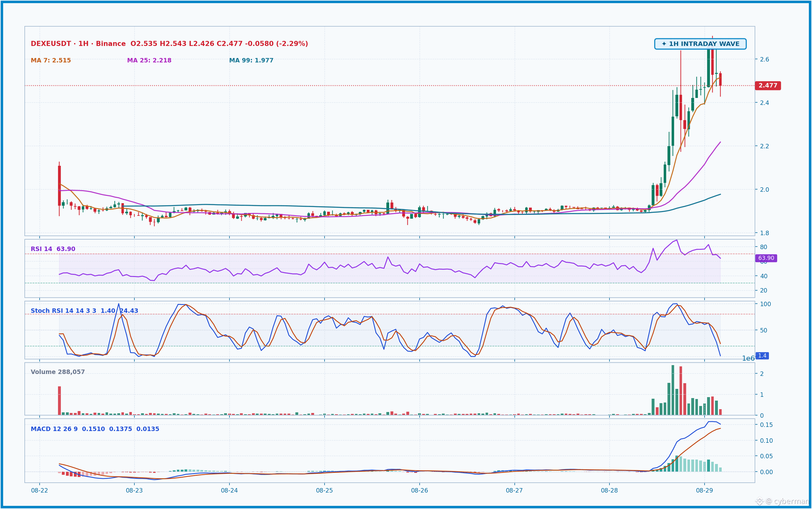
Task: Select the MA 99: 1.977 legend label
Action: (251, 60)
